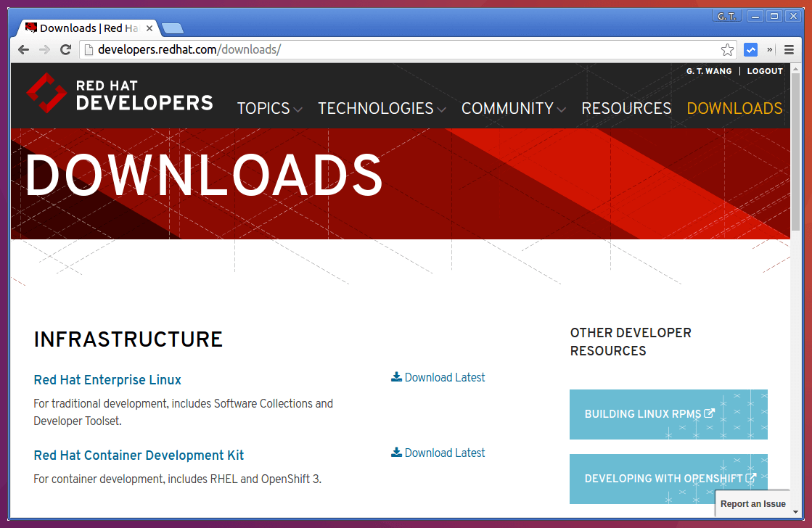Click the Red Hat Developers logo
812x528 pixels.
[x=119, y=95]
